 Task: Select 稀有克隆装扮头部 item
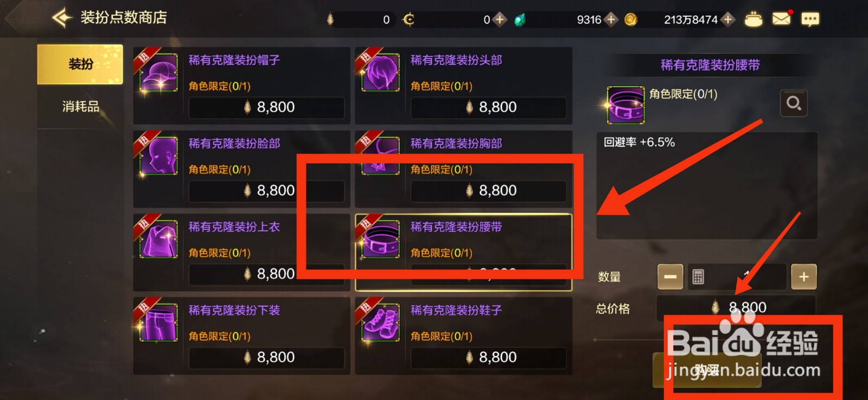[463, 86]
